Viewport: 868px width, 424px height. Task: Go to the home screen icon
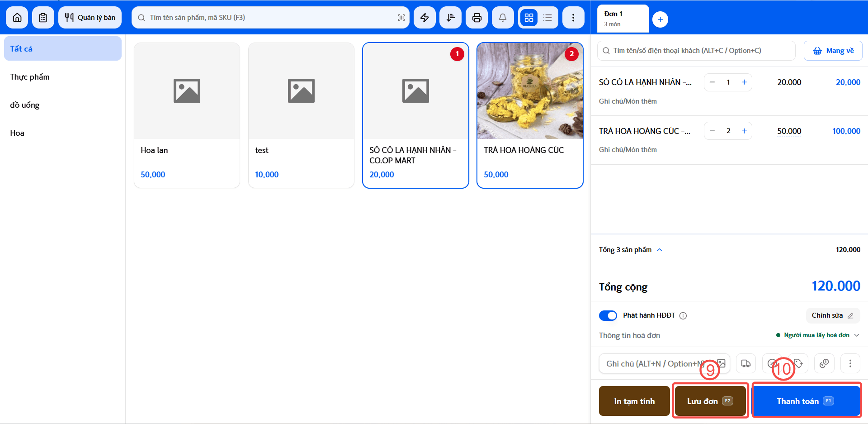tap(17, 18)
